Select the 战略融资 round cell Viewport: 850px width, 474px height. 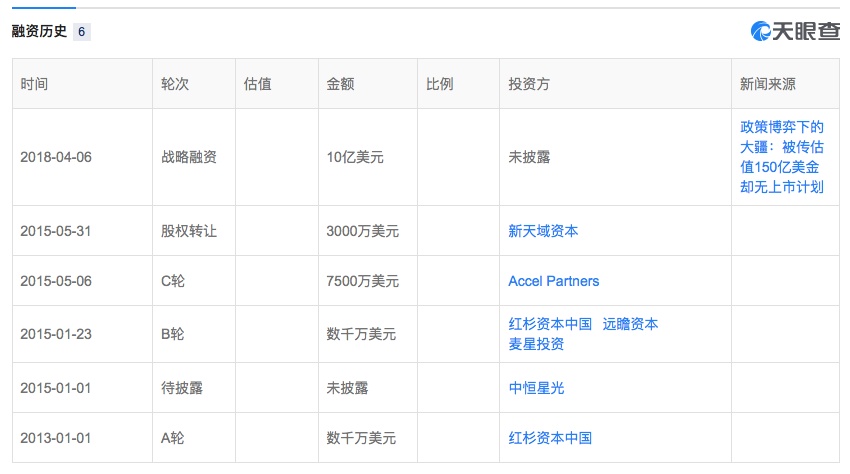189,157
